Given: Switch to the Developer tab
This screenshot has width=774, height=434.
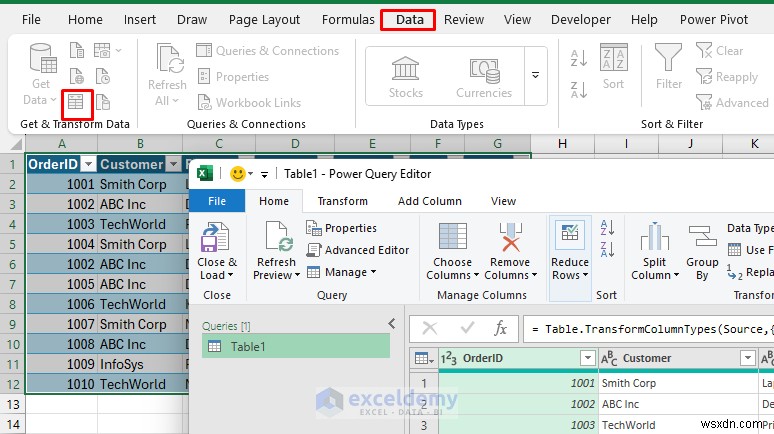Looking at the screenshot, I should coord(580,20).
